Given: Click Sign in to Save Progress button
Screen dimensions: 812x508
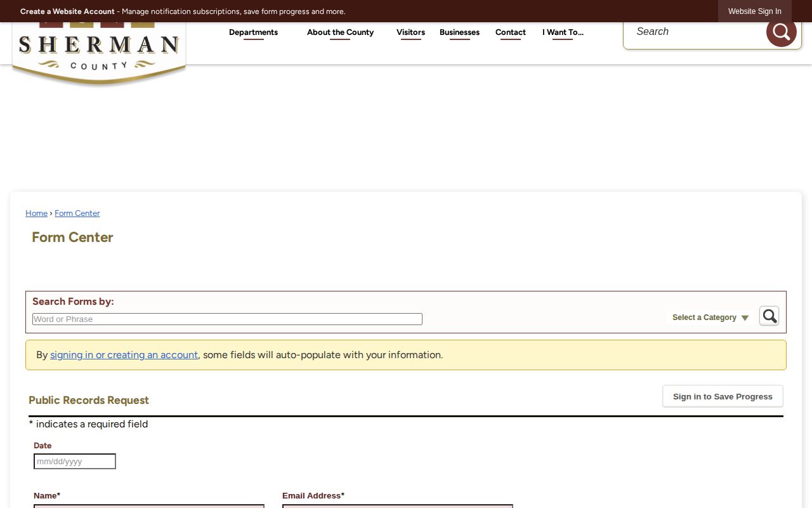Looking at the screenshot, I should [723, 396].
